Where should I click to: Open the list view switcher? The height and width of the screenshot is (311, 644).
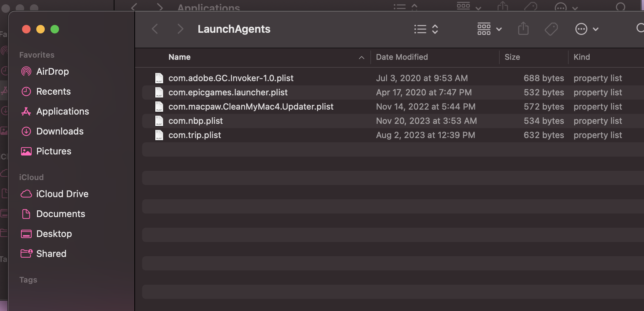pos(426,29)
